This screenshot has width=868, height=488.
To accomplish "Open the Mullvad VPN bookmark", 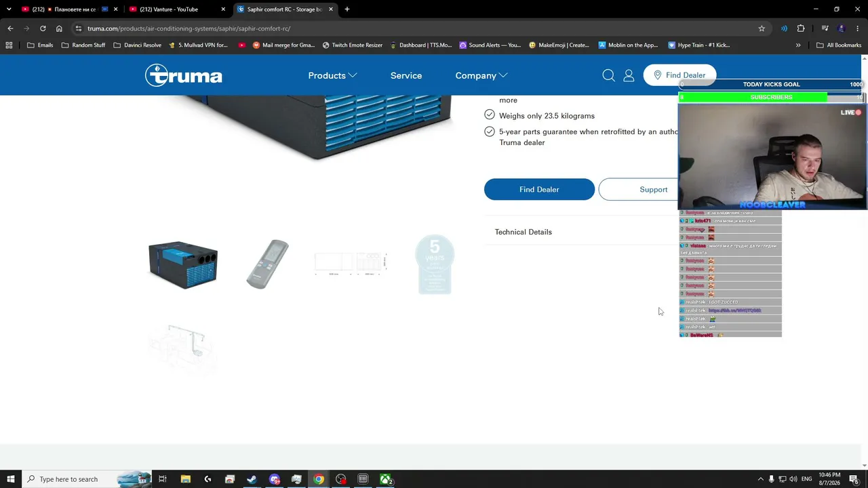I will pos(198,45).
